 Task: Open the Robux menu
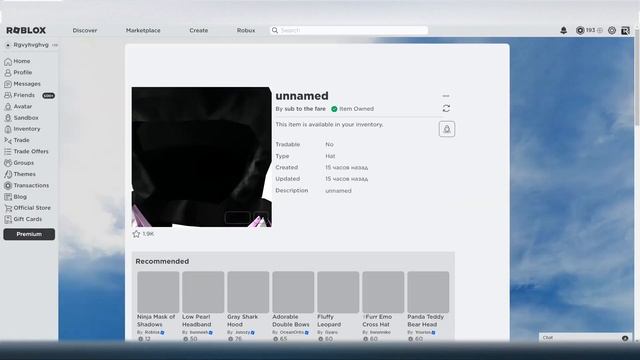pyautogui.click(x=246, y=30)
